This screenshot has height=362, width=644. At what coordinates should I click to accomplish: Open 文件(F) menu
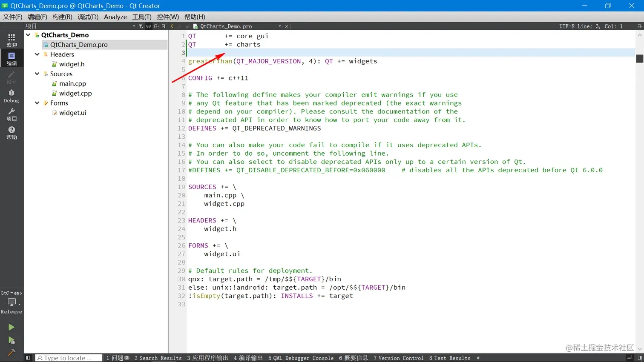[13, 17]
